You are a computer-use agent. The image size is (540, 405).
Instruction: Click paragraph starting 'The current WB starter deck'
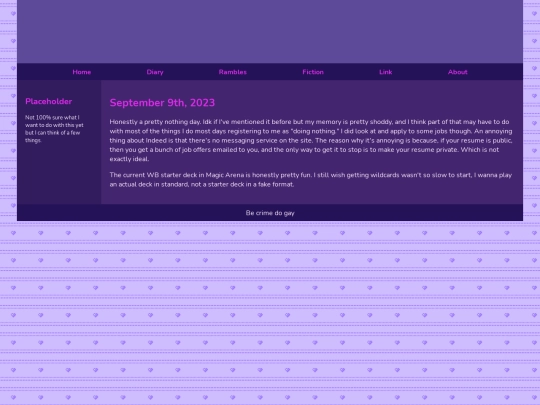tap(311, 179)
